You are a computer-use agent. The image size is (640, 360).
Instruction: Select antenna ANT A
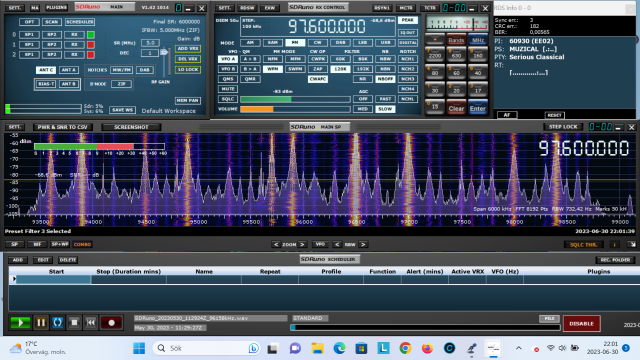[69, 70]
